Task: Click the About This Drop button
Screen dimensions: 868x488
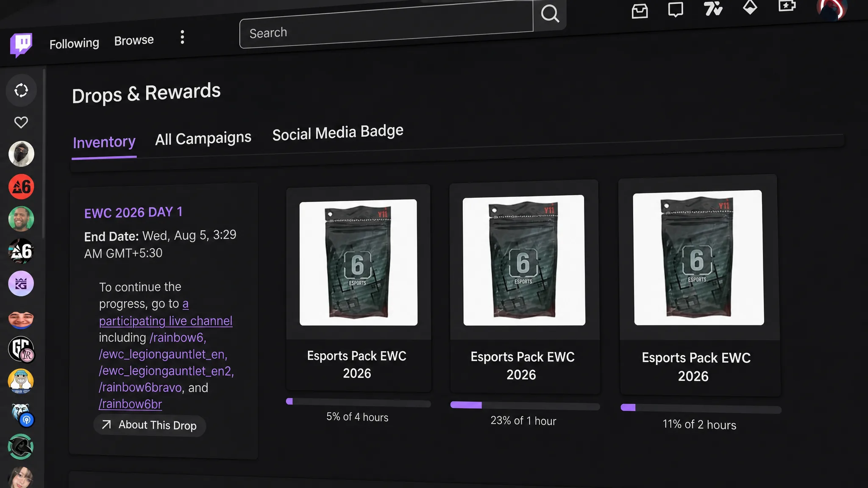Action: pos(150,425)
